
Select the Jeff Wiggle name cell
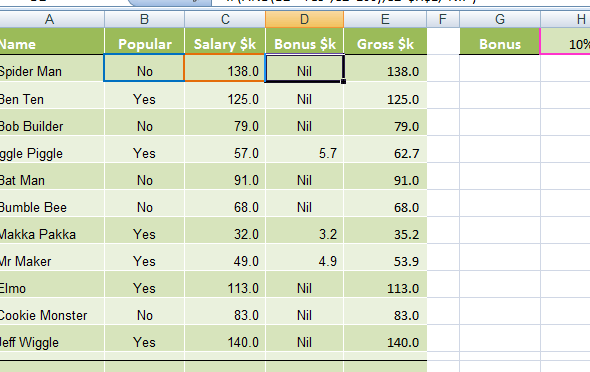tap(52, 339)
